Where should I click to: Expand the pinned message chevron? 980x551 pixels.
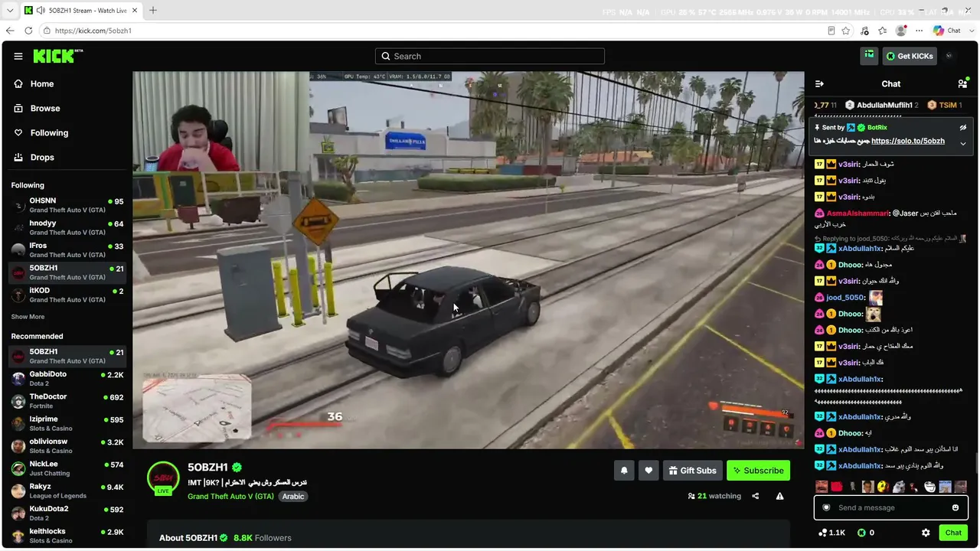(963, 143)
